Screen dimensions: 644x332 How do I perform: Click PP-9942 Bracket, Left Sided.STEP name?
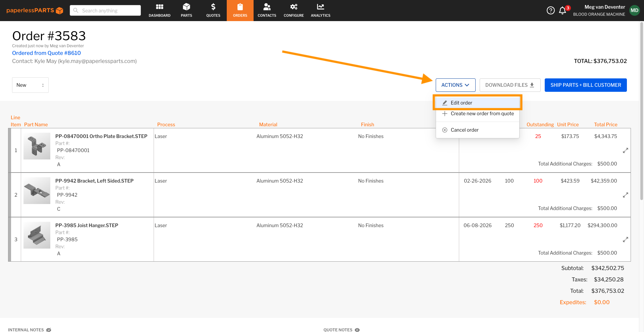coord(94,181)
